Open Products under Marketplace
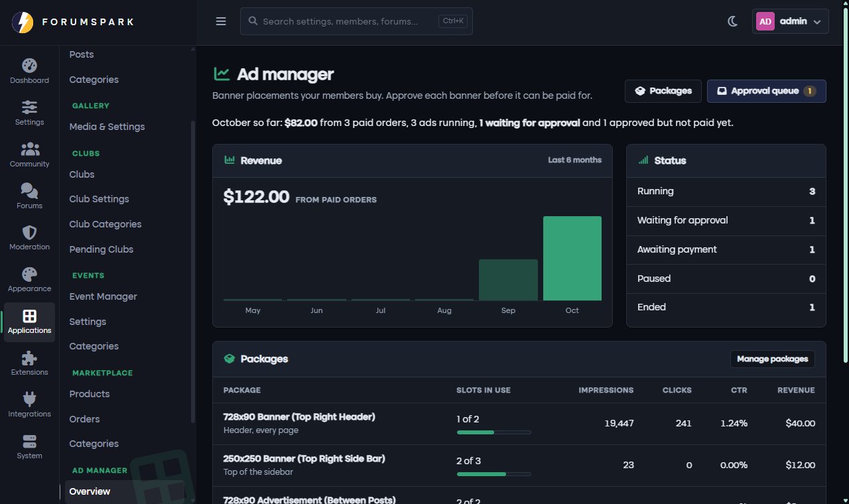Screen dimensions: 849x504 pos(89,394)
